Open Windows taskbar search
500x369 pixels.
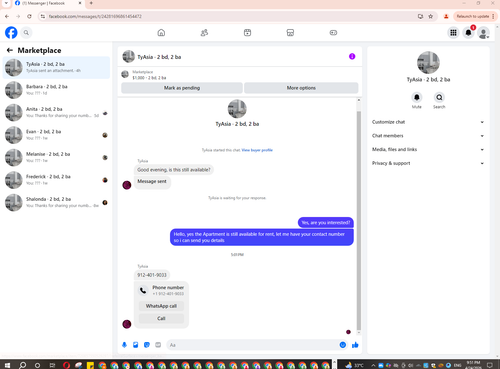pyautogui.click(x=22, y=365)
